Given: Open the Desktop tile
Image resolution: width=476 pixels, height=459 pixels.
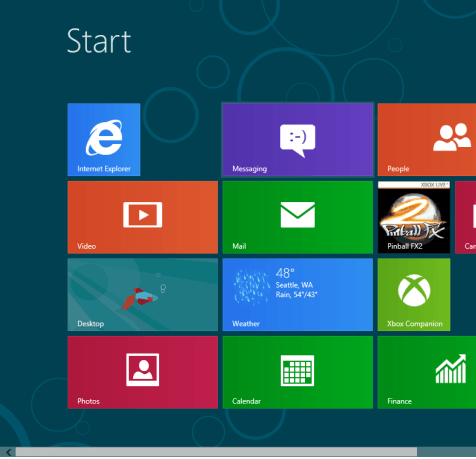Looking at the screenshot, I should click(x=143, y=294).
